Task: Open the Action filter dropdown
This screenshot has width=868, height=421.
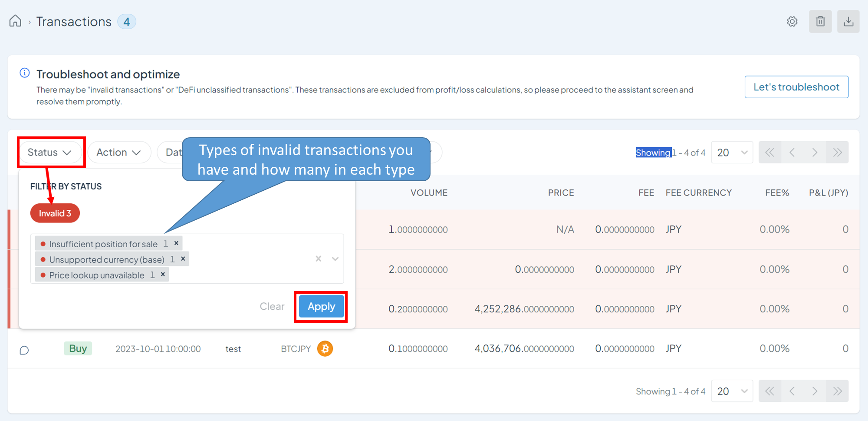Action: pos(119,152)
